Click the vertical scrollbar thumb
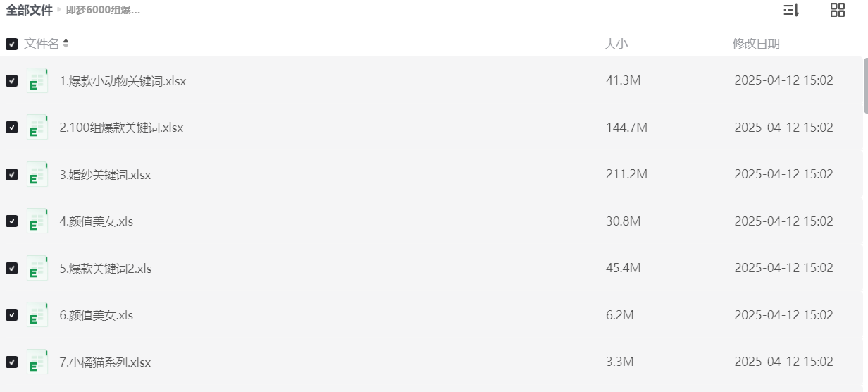Screen dimensions: 868x392 (x=865, y=85)
